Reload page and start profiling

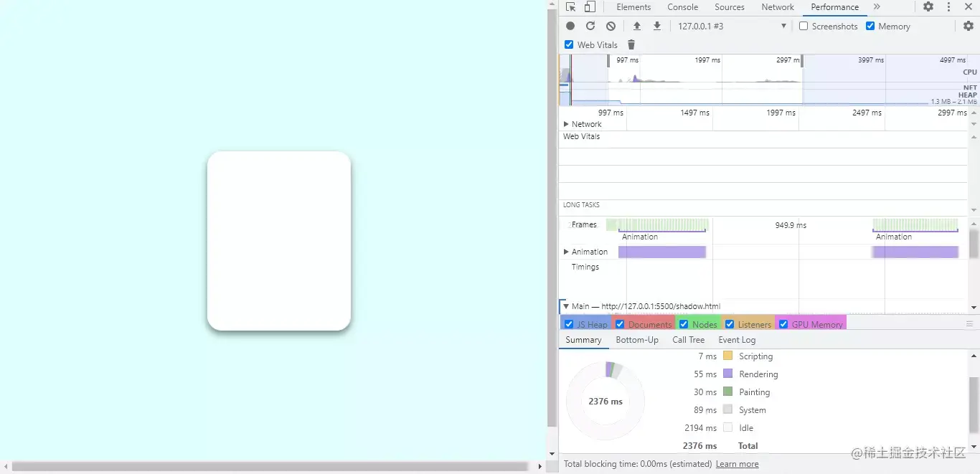click(590, 26)
